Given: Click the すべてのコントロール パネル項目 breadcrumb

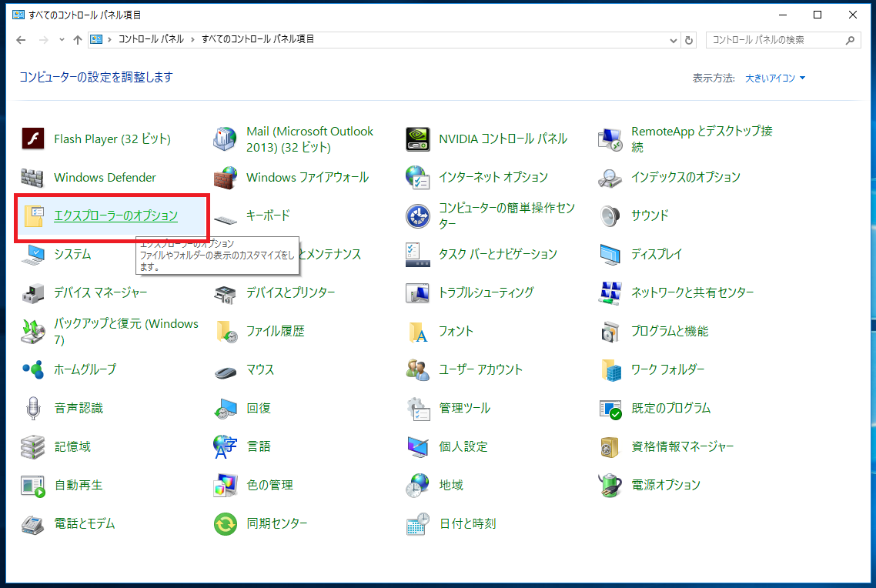Looking at the screenshot, I should [x=258, y=40].
